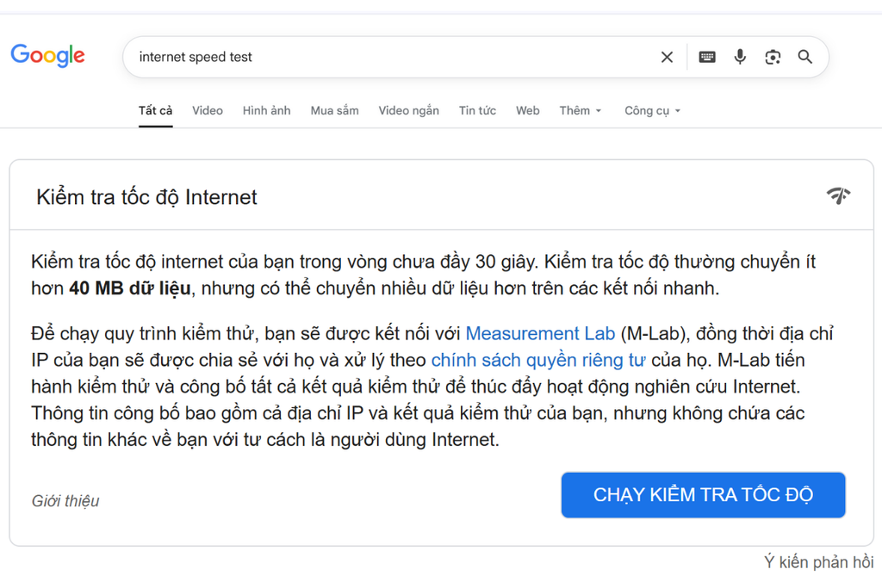The image size is (882, 588).
Task: Click the Giới thiệu link
Action: (x=65, y=500)
